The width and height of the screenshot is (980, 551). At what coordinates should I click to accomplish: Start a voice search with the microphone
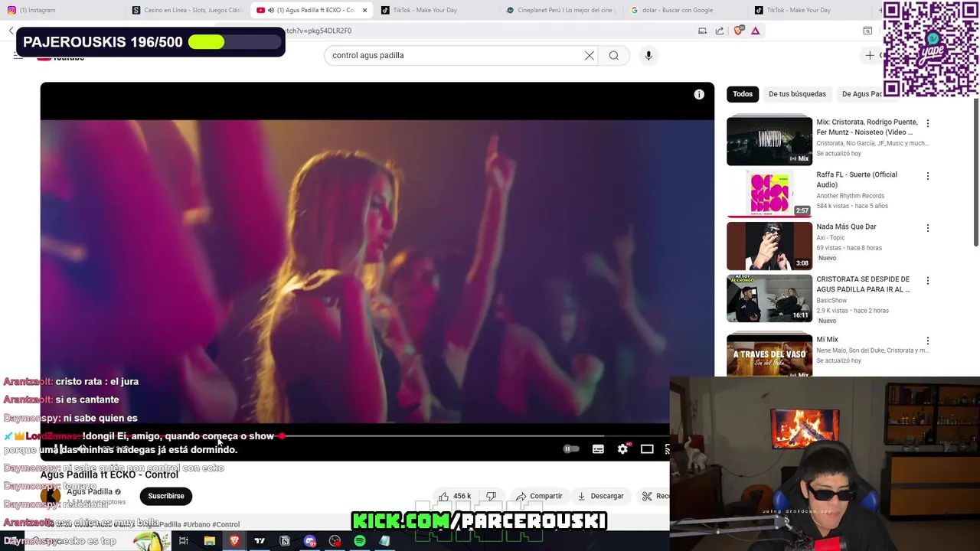point(648,55)
